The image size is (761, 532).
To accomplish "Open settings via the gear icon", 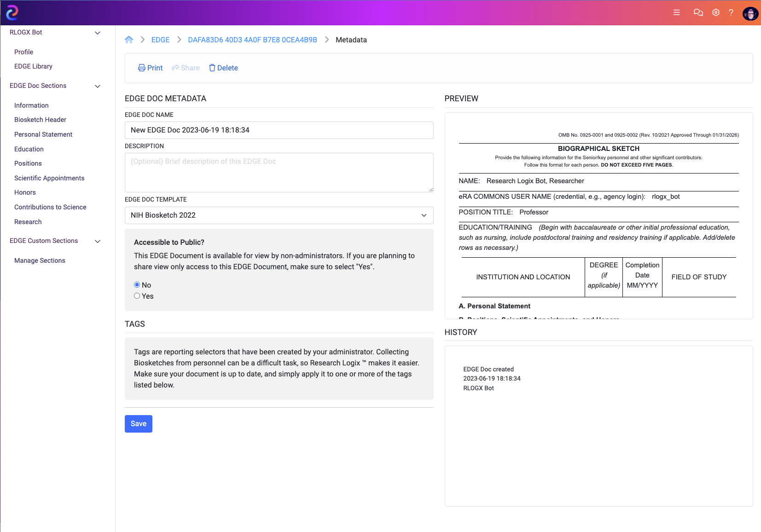I will 715,12.
